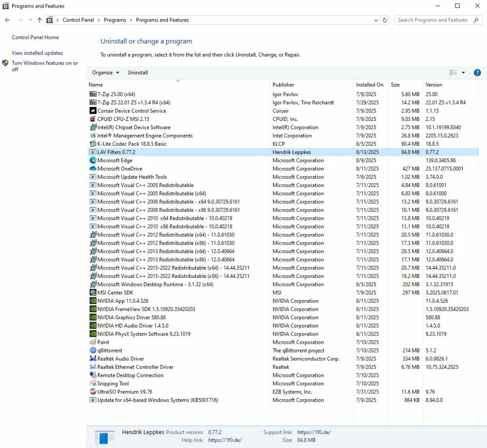The width and height of the screenshot is (487, 448).
Task: Select NVIDIA FrameView SDK row
Action: (282, 309)
